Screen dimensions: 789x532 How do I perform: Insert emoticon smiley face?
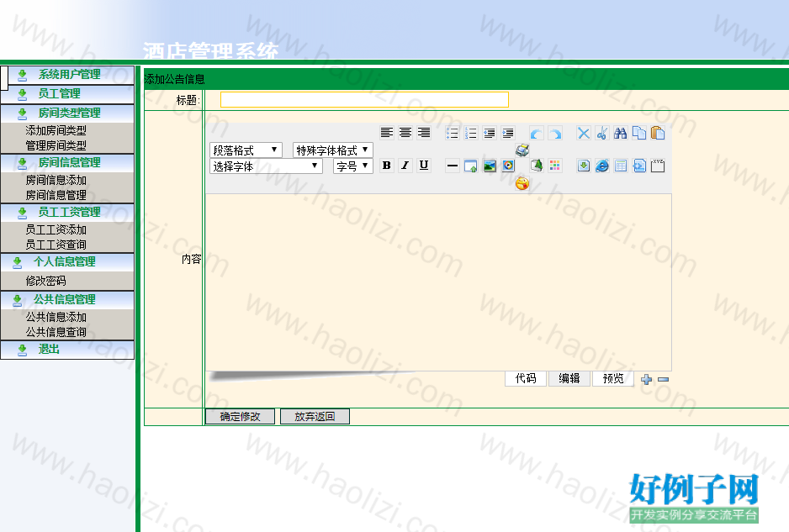click(522, 183)
